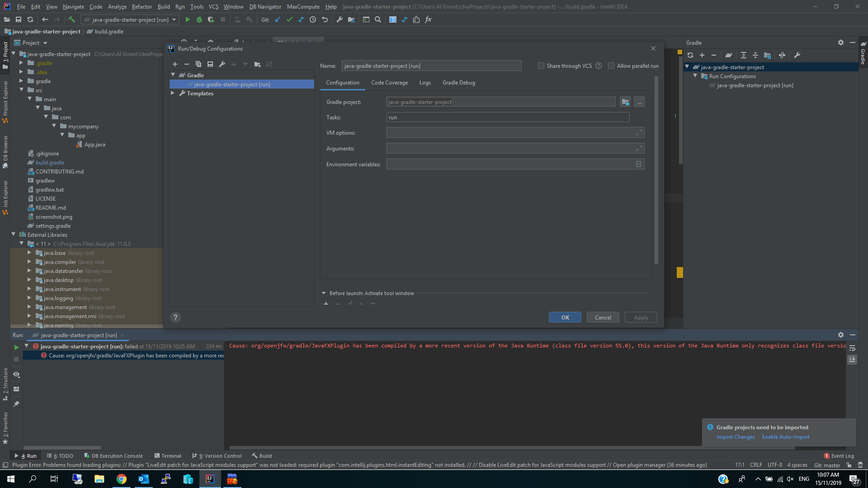Viewport: 868px width, 488px height.
Task: Collapse Before launch section
Action: [x=324, y=293]
